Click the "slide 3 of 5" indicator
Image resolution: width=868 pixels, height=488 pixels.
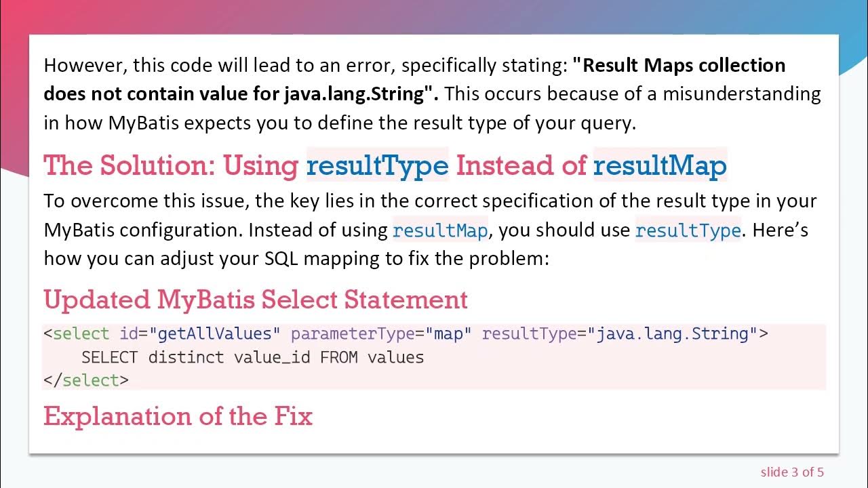click(x=792, y=472)
